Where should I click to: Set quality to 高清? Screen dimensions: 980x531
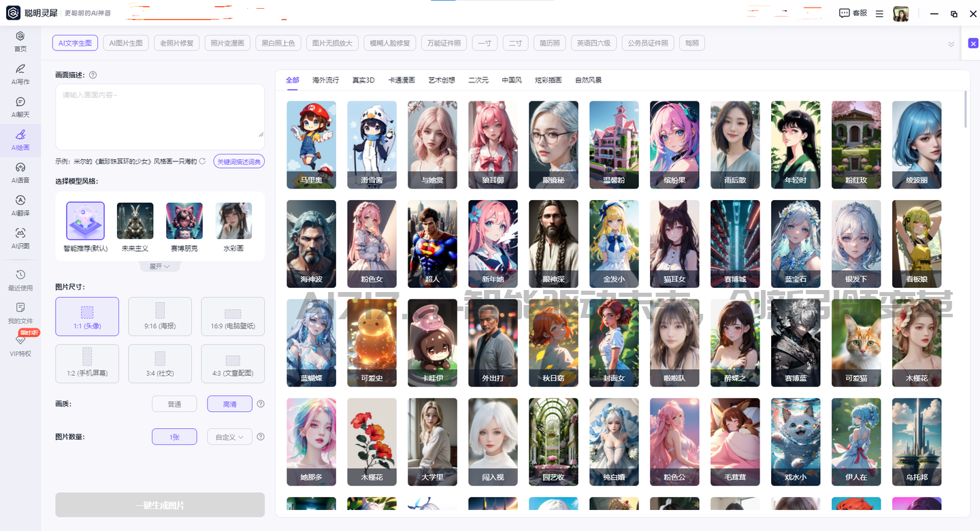click(x=230, y=404)
